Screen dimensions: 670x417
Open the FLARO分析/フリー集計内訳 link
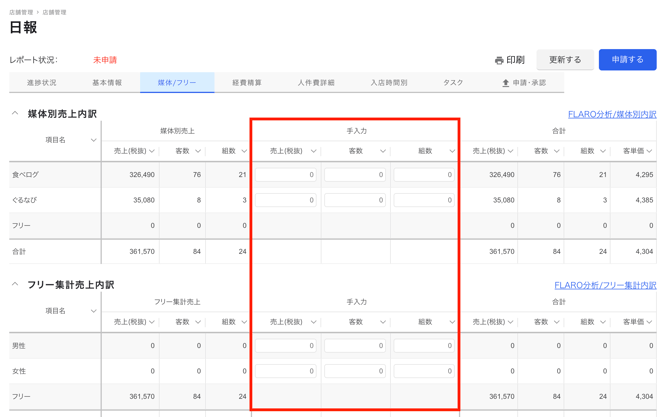(605, 286)
